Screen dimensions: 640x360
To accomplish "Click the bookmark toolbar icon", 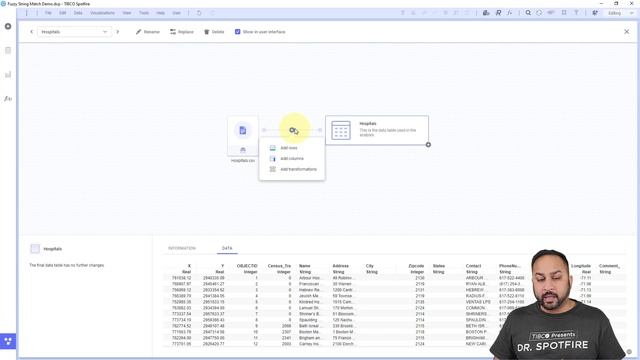I will pos(564,13).
